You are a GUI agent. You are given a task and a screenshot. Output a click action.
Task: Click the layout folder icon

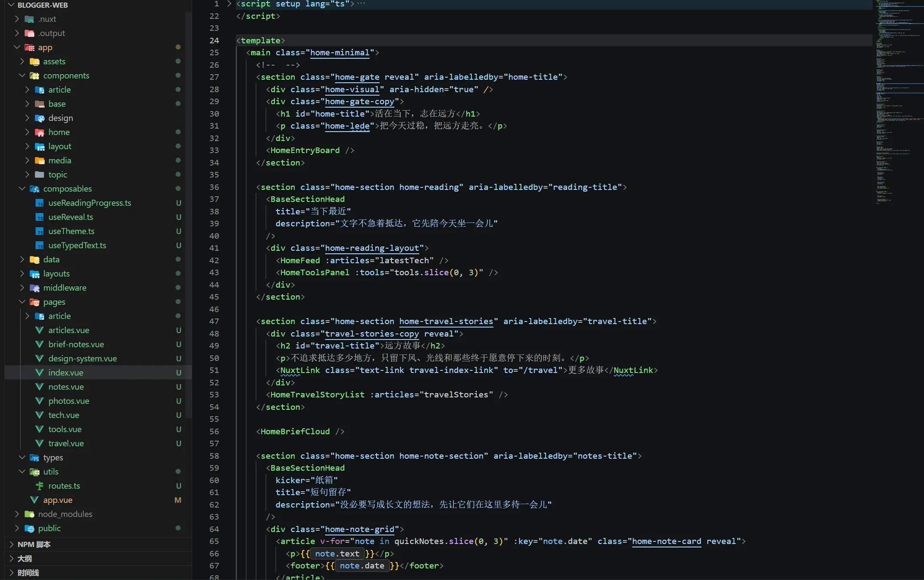tap(40, 147)
